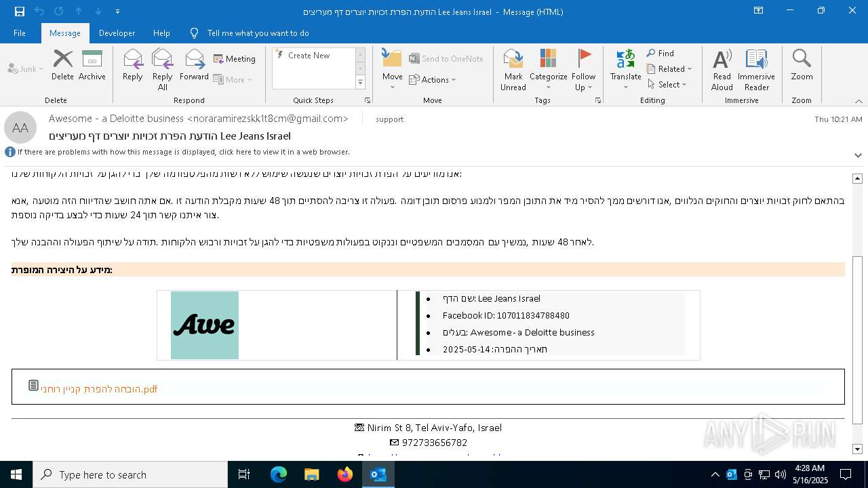The width and height of the screenshot is (868, 488).
Task: Open the Junk dropdown
Action: [x=26, y=68]
